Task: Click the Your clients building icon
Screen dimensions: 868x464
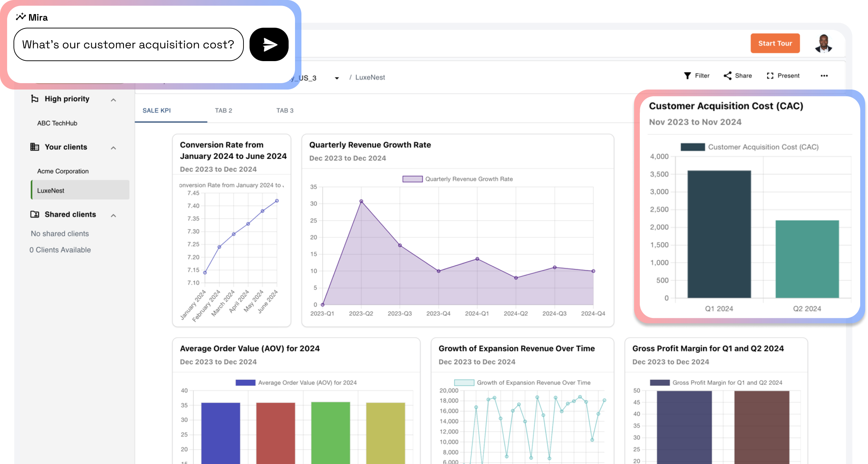Action: pos(34,147)
